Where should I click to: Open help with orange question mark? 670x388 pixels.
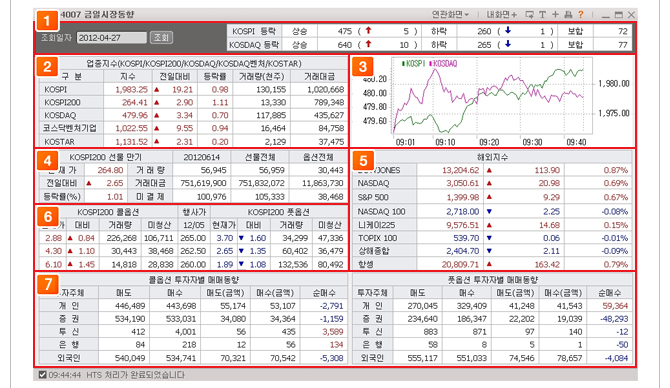(581, 15)
